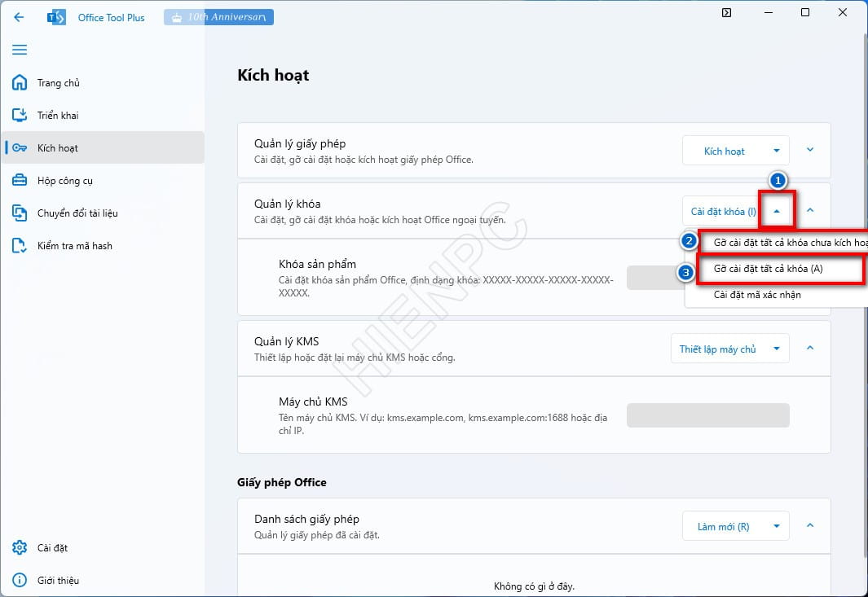This screenshot has height=597, width=868.
Task: Open the command window icon in title bar
Action: point(726,13)
